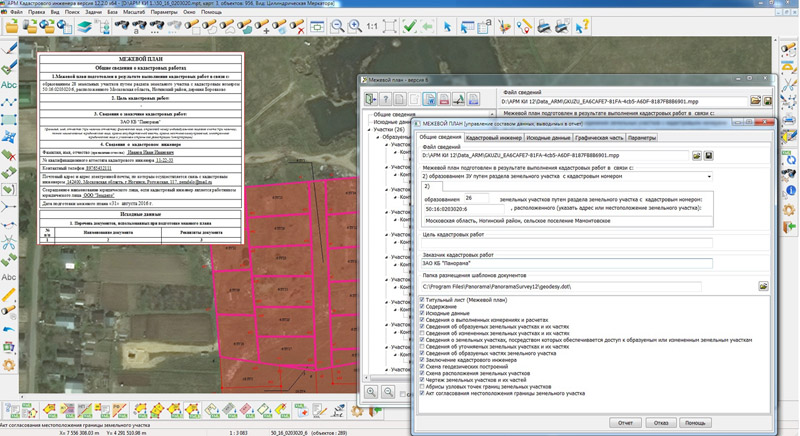800x436 pixels.
Task: Click the save disk icon beside Файл сведений path
Action: pos(709,156)
